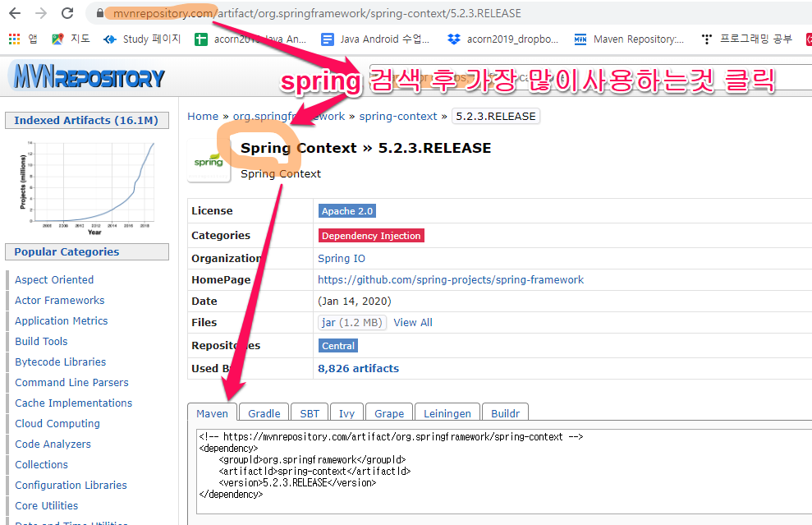Switch to the Ivy tab
Image resolution: width=812 pixels, height=525 pixels.
click(347, 413)
